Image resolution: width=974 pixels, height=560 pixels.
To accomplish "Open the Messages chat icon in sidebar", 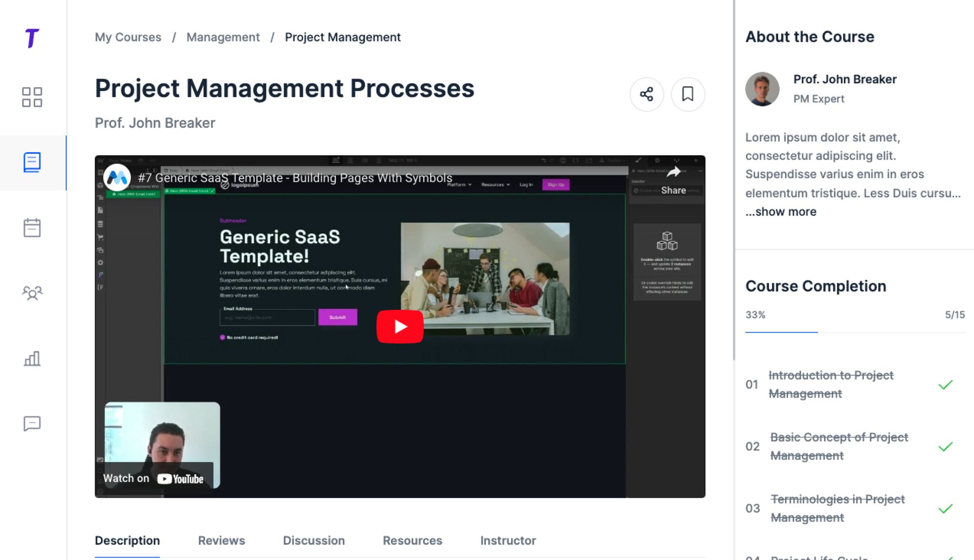I will [x=32, y=424].
